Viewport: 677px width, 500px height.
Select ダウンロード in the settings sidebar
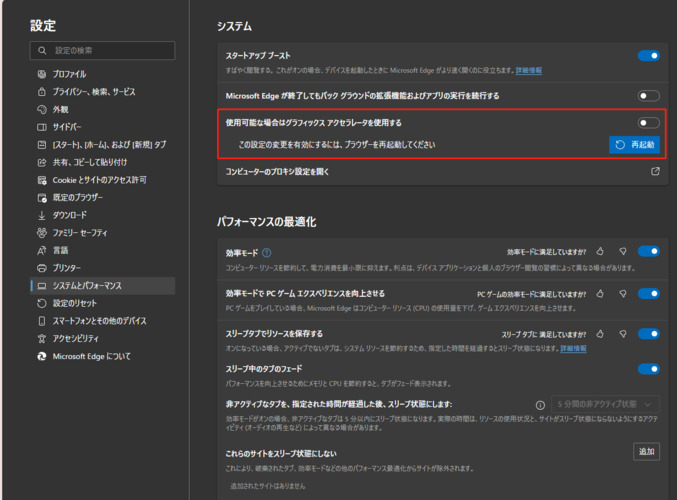[103, 215]
